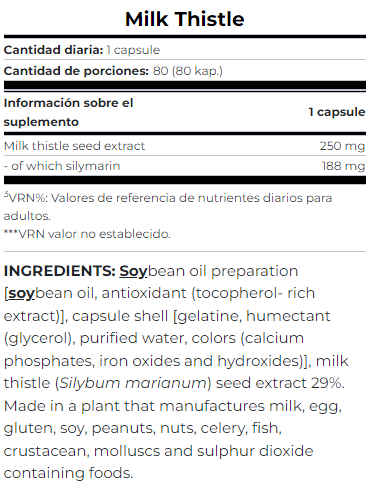Select the Cantidad diaria label
Screen dimensions: 367x487
pos(53,50)
